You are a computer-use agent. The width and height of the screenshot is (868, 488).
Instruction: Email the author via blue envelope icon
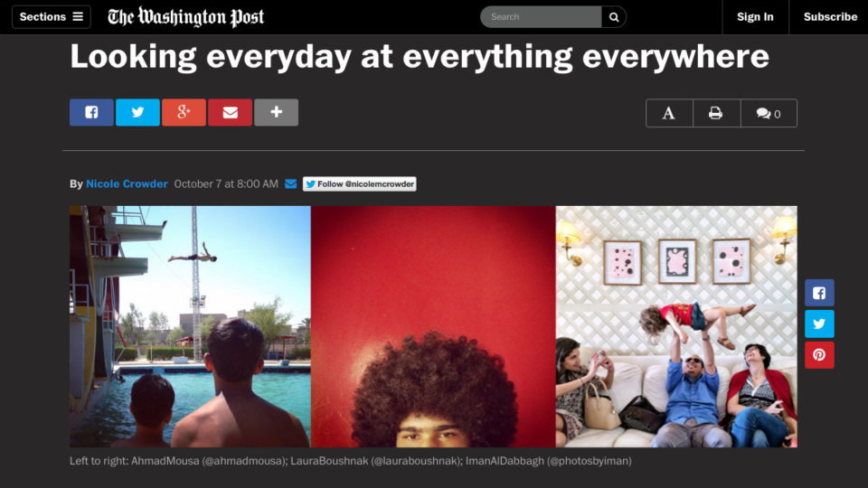pos(290,183)
